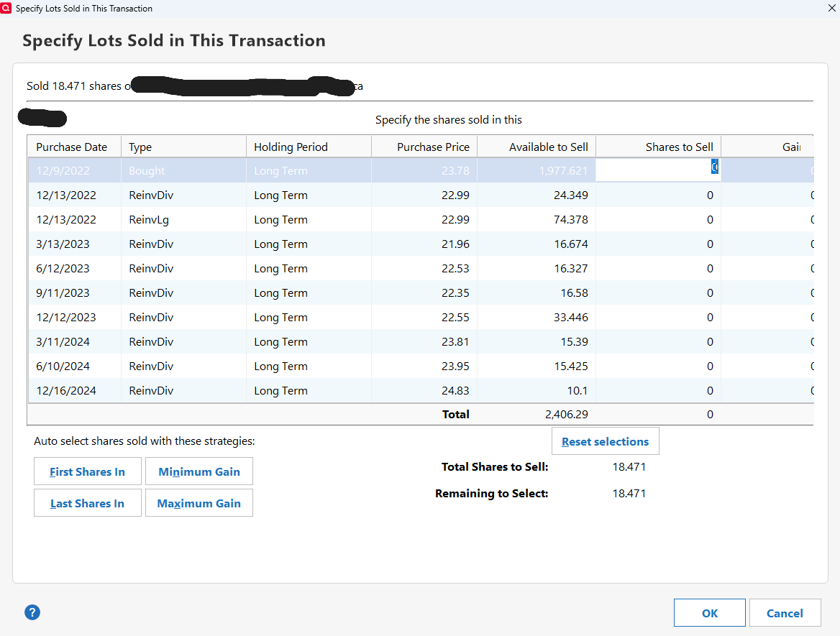This screenshot has width=840, height=636.
Task: Edit Shares to Sell for 12/9/2022 lot
Action: coord(658,170)
